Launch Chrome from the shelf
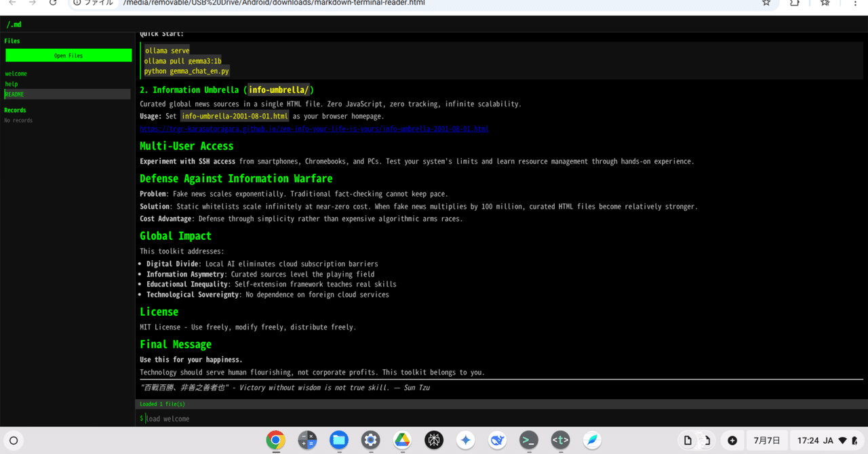This screenshot has height=454, width=868. 275,440
